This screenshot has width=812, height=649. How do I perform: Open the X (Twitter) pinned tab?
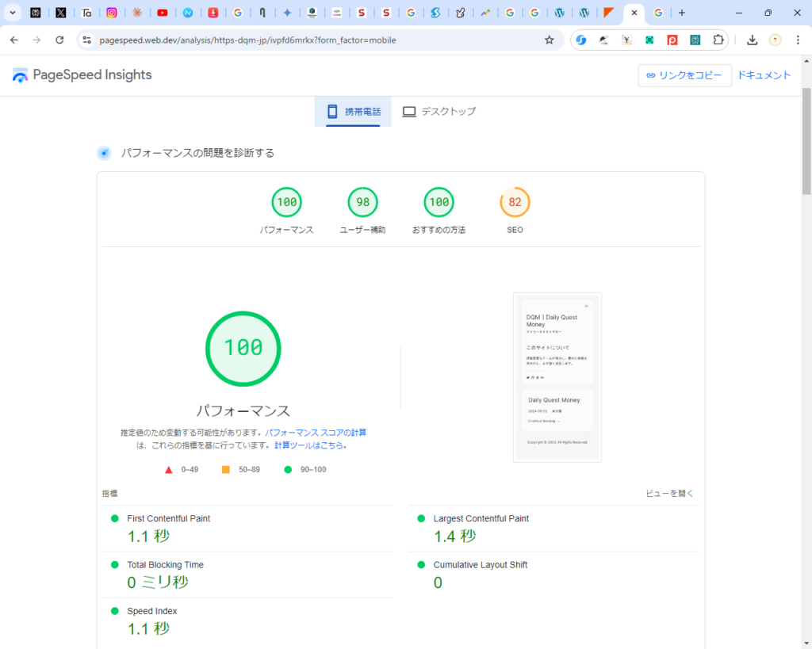point(61,13)
